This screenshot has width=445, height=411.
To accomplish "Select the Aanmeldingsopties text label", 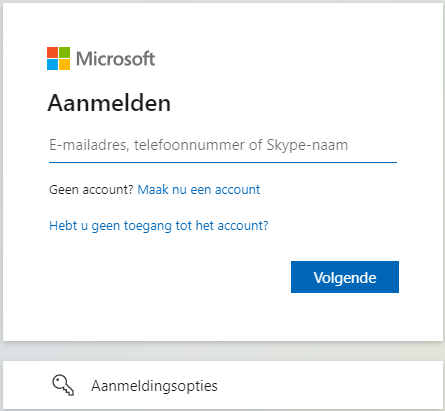I will pos(154,386).
